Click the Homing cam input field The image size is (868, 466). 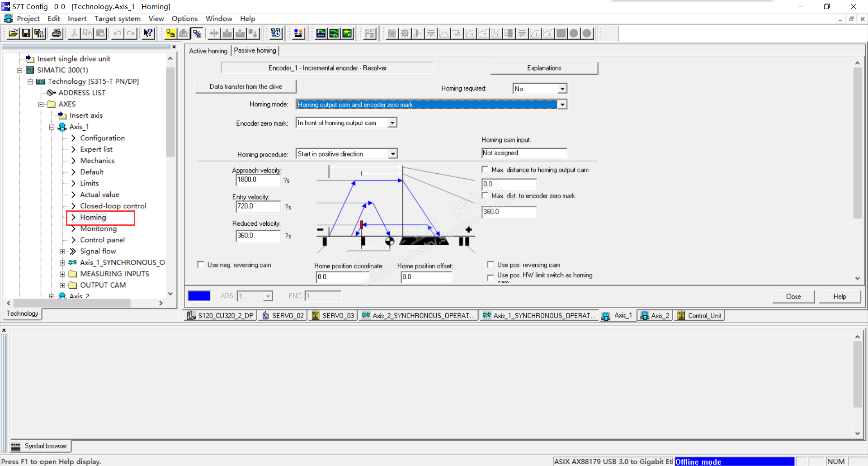click(524, 153)
